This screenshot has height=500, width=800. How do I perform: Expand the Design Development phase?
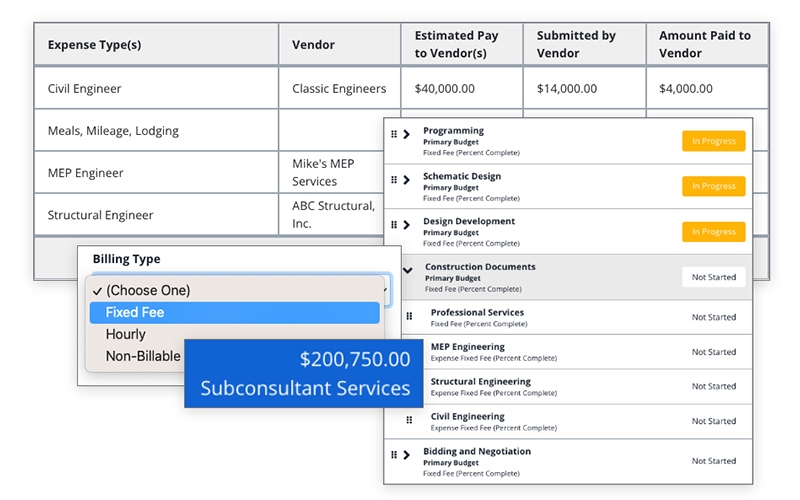tap(406, 225)
